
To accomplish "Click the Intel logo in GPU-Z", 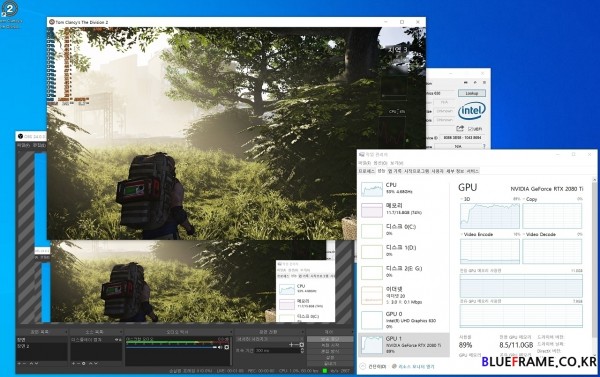I will [x=472, y=111].
